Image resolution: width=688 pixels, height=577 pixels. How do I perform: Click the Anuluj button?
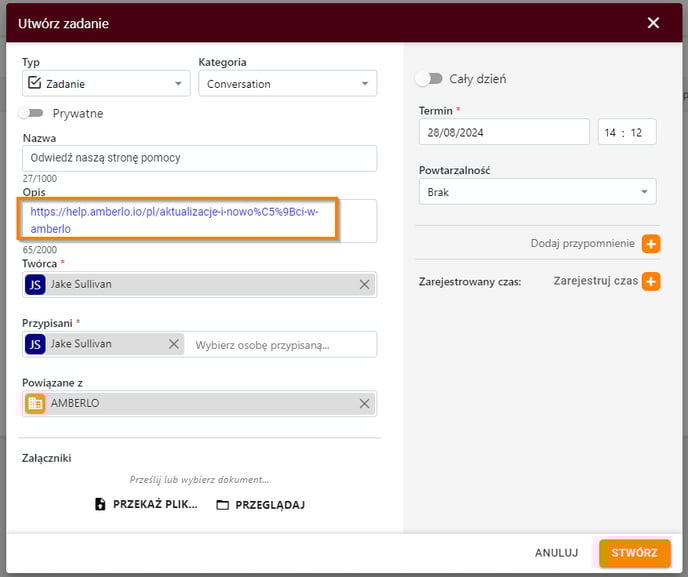[556, 553]
